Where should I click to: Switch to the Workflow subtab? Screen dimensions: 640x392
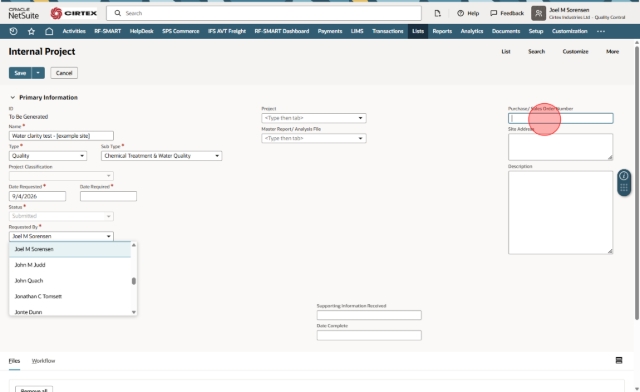pyautogui.click(x=43, y=361)
